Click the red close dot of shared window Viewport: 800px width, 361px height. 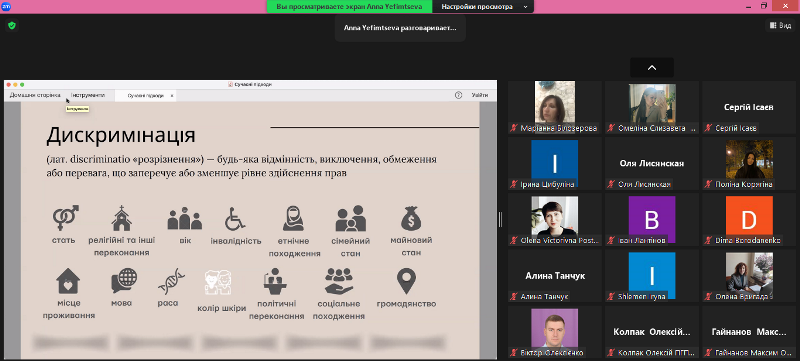(x=9, y=84)
